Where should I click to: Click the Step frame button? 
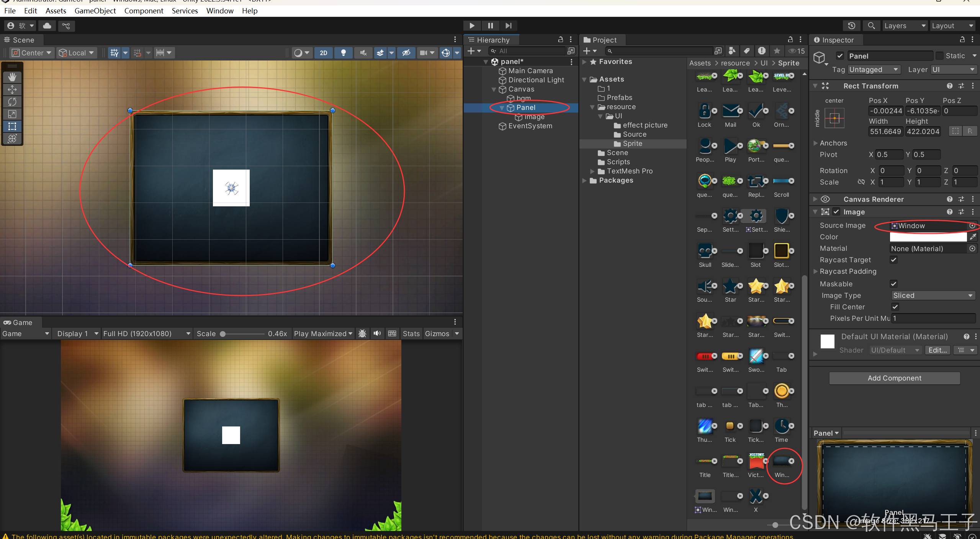click(x=508, y=26)
